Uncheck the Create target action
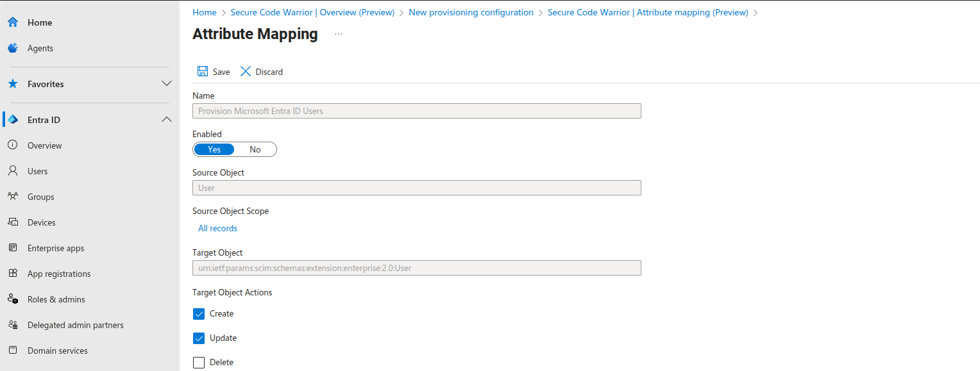 point(199,314)
